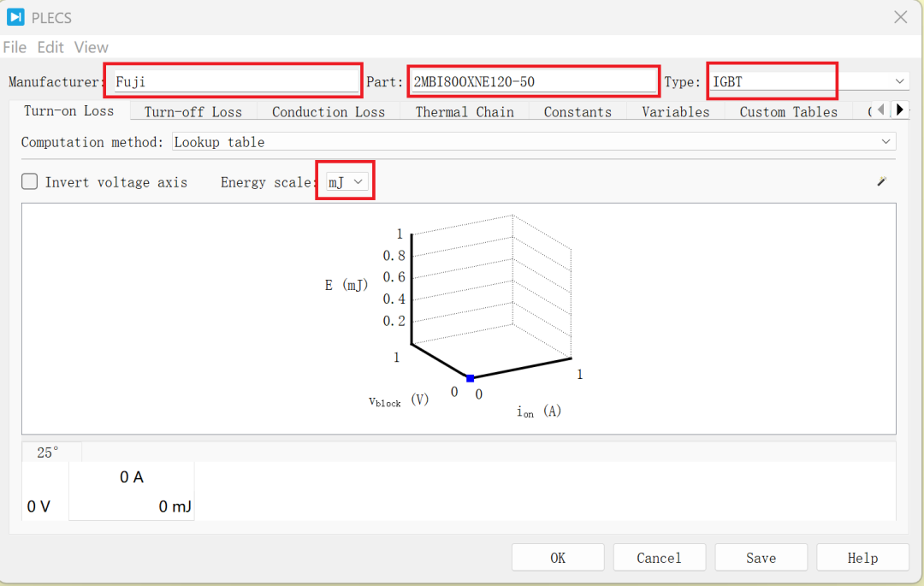Click the Part field 2MBI800XNE120-50
The height and width of the screenshot is (586, 924).
534,81
